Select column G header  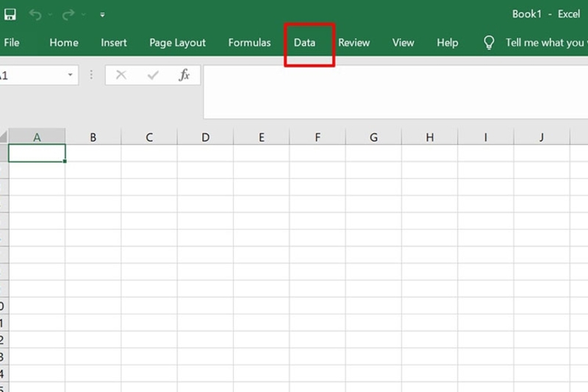click(x=373, y=137)
